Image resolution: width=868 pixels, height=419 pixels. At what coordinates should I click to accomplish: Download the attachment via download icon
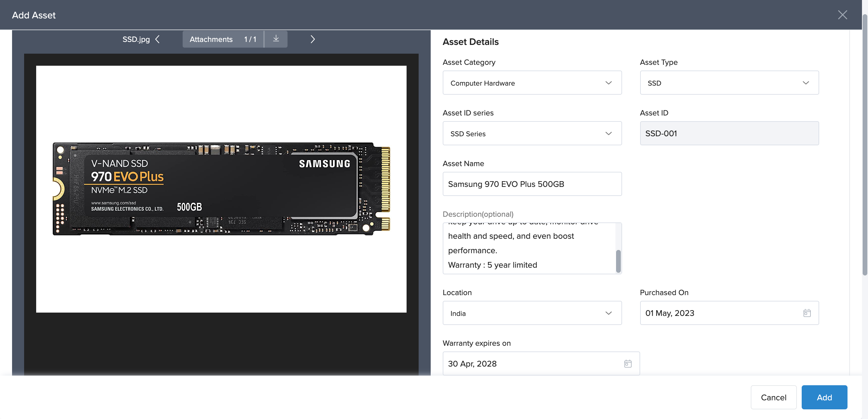[276, 39]
